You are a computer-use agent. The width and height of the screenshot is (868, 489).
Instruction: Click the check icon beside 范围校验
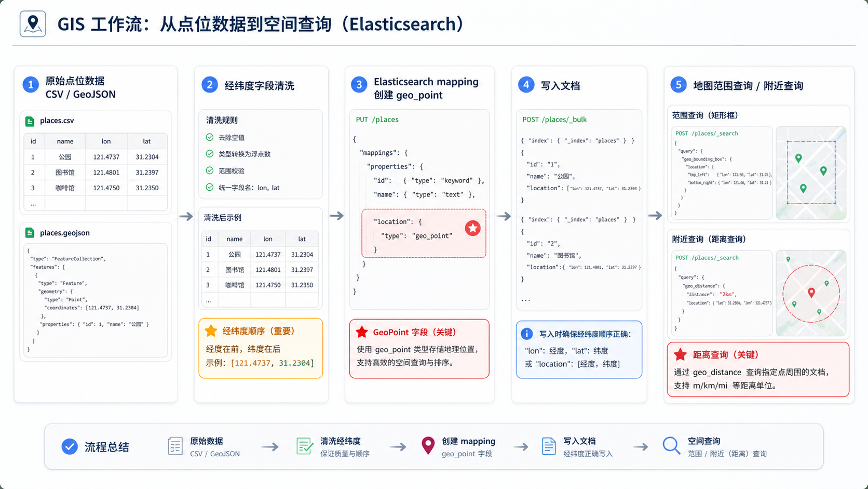(210, 170)
